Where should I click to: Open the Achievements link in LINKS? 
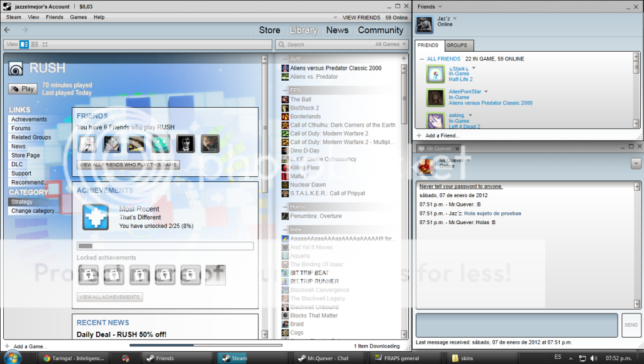tap(29, 119)
